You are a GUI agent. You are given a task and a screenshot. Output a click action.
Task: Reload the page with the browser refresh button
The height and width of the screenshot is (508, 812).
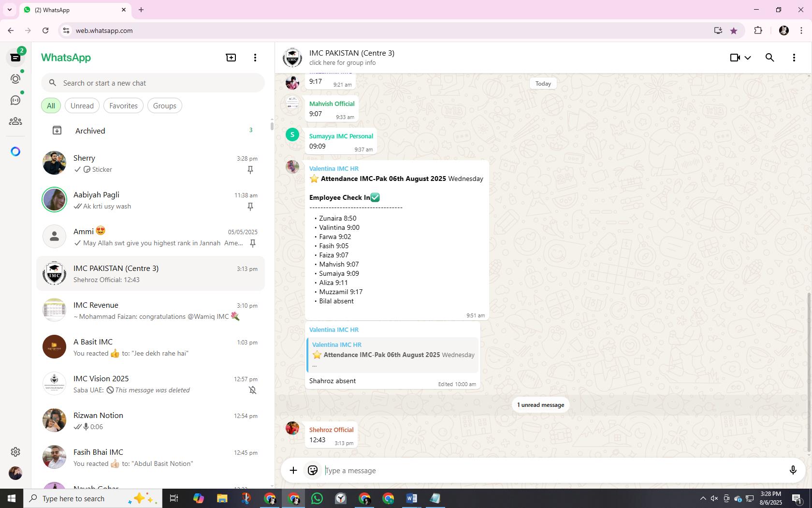[x=45, y=30]
